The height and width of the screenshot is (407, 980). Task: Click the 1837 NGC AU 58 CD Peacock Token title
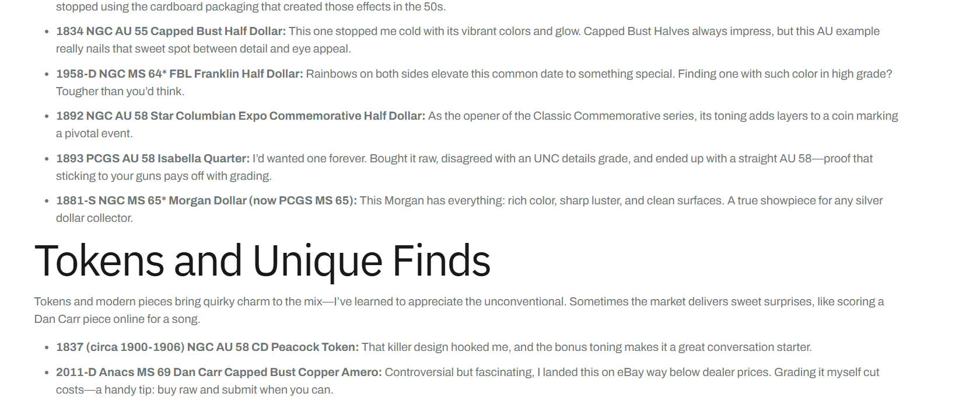(207, 347)
